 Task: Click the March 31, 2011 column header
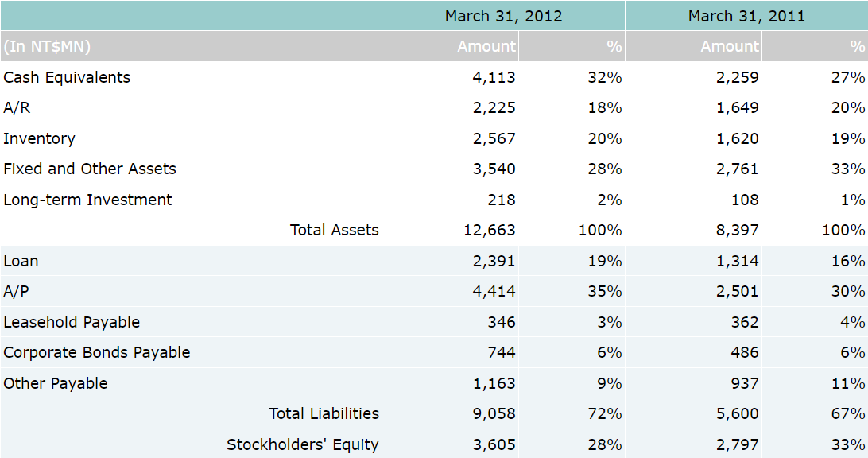point(746,16)
